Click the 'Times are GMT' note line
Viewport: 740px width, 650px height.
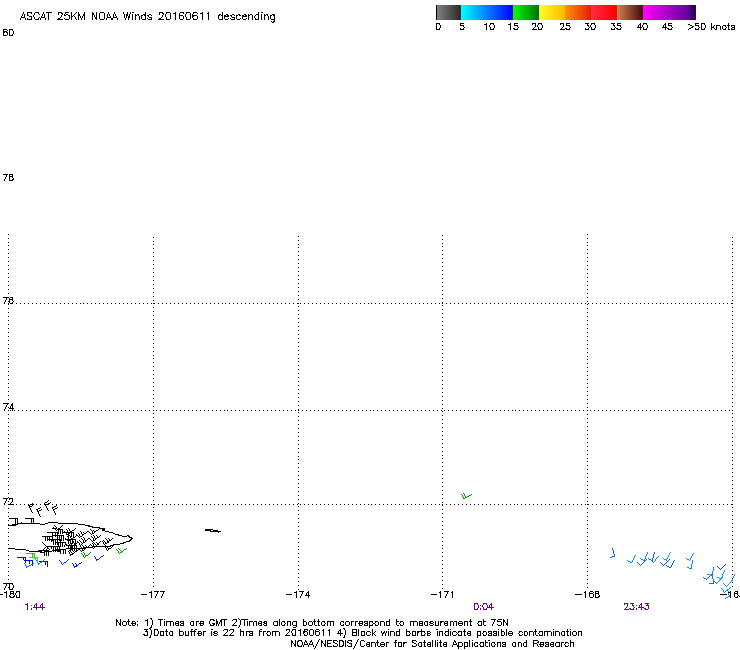coord(312,623)
